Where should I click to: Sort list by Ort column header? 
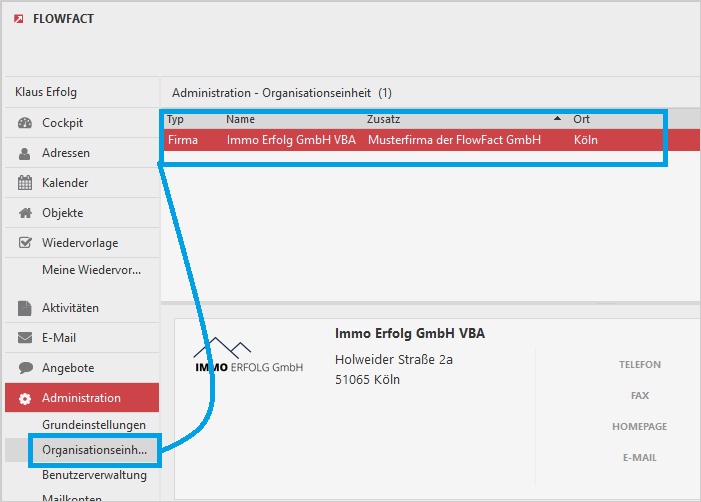(x=582, y=119)
